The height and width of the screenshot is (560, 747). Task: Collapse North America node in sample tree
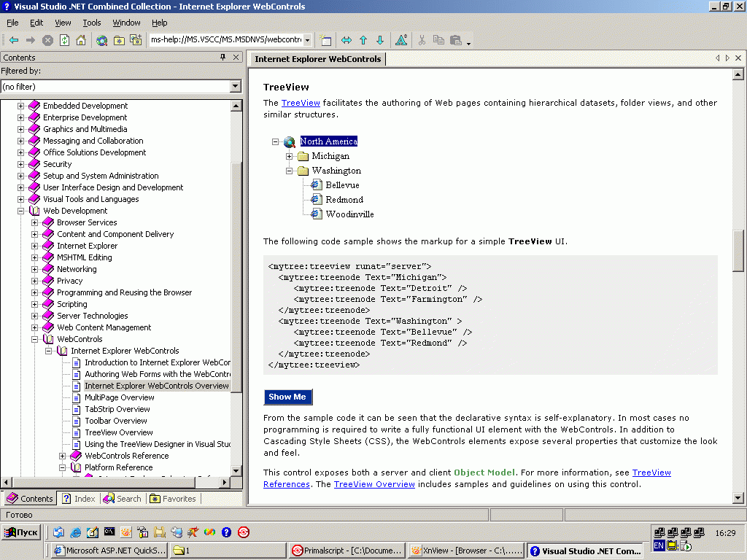click(275, 141)
